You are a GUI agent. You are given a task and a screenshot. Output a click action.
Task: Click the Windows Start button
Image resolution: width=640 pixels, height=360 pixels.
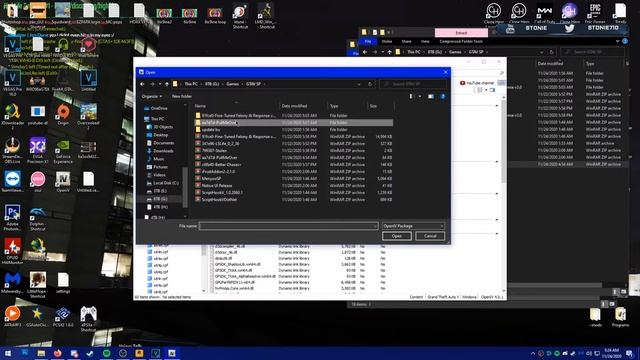click(8, 353)
